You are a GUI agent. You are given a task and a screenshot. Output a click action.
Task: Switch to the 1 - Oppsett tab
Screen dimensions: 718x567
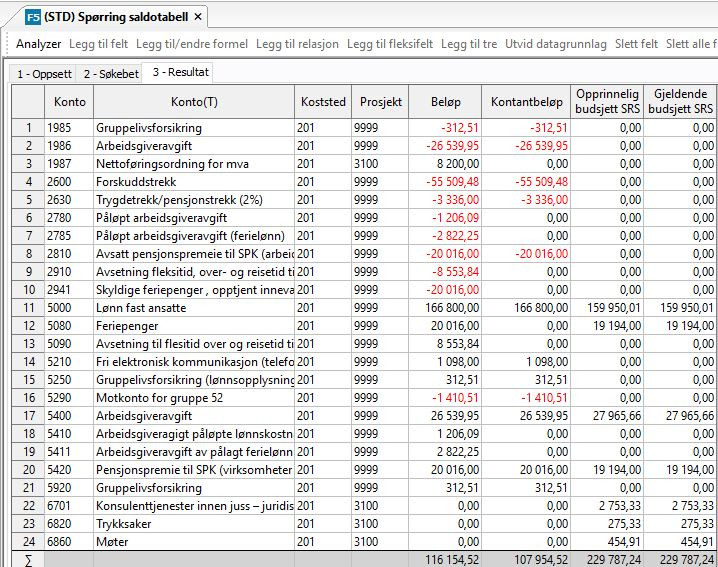click(44, 74)
